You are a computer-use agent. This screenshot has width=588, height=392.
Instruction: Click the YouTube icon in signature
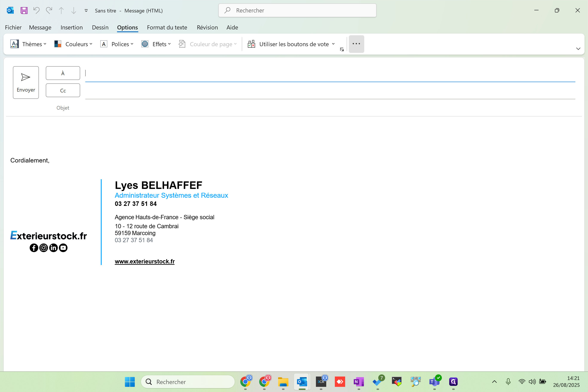coord(63,248)
